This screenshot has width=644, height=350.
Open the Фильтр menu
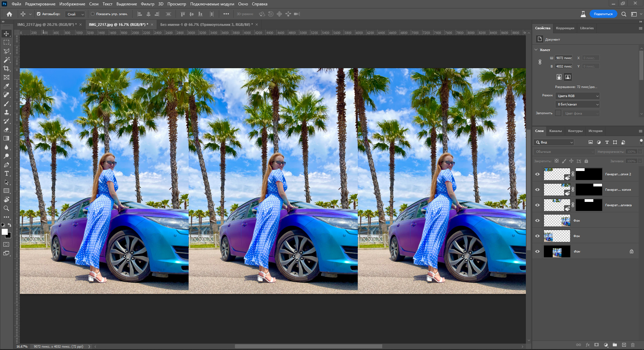(147, 4)
